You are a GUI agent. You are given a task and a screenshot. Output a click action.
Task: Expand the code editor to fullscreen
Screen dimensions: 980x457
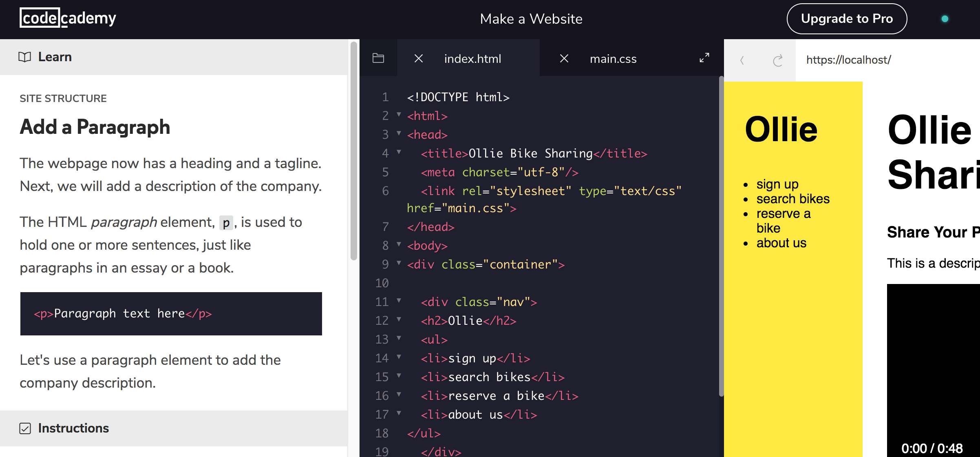[x=704, y=58]
